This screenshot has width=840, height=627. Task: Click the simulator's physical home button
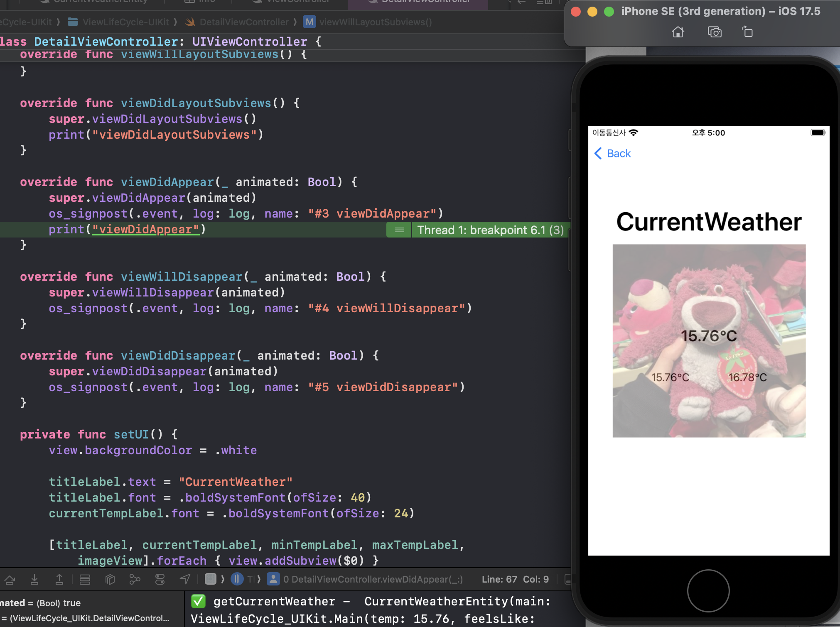(708, 590)
